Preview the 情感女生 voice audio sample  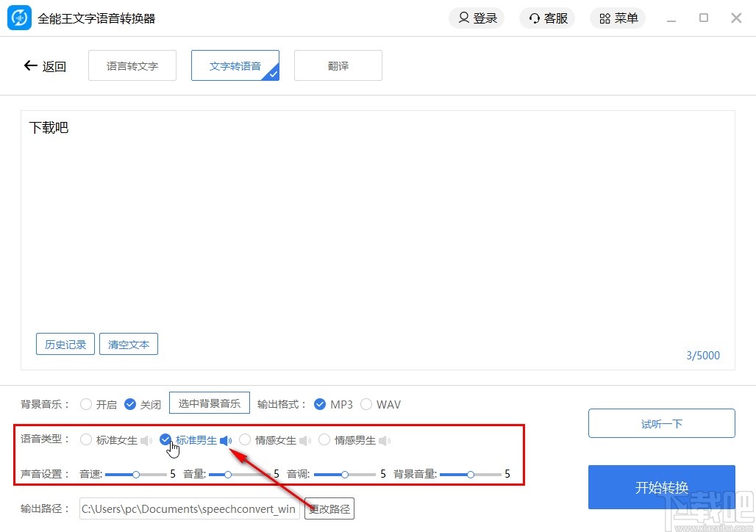(x=305, y=439)
